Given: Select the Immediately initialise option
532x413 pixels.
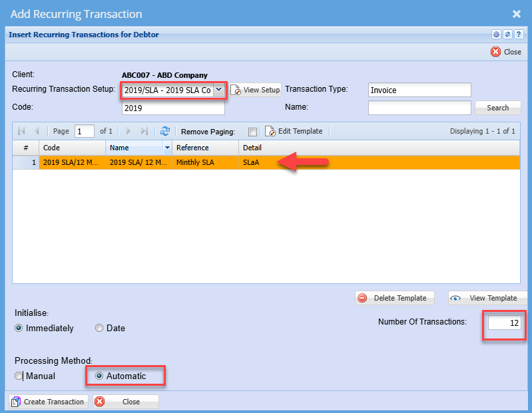Looking at the screenshot, I should (x=19, y=328).
